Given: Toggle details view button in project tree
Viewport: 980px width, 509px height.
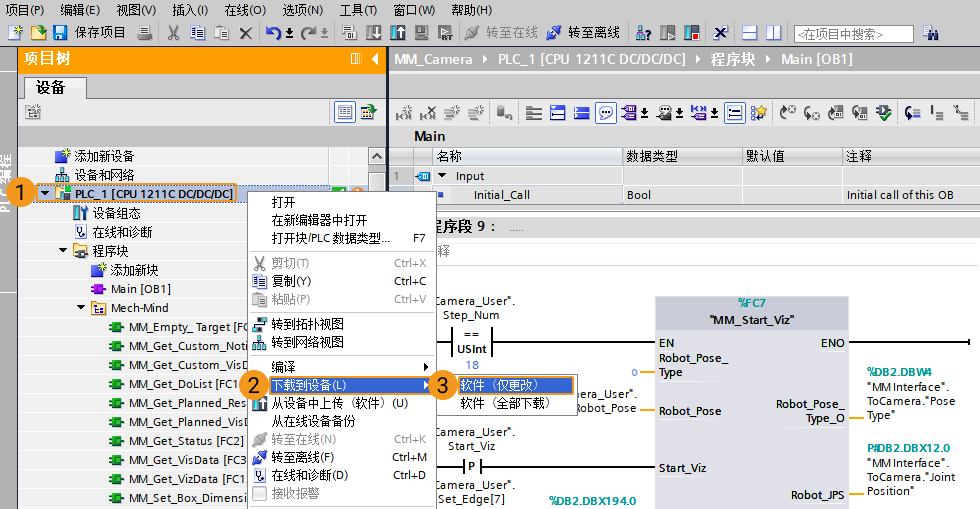Looking at the screenshot, I should pos(344,112).
